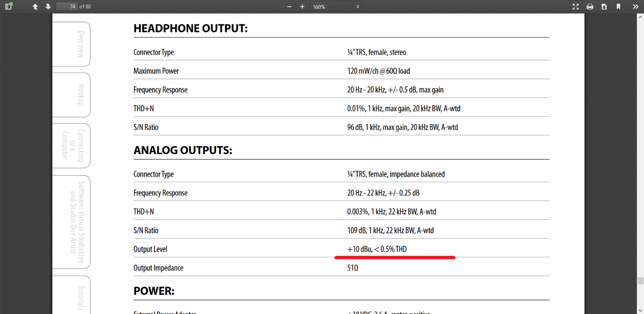This screenshot has height=314, width=644.
Task: Open the 160% zoom level dropdown
Action: point(336,7)
